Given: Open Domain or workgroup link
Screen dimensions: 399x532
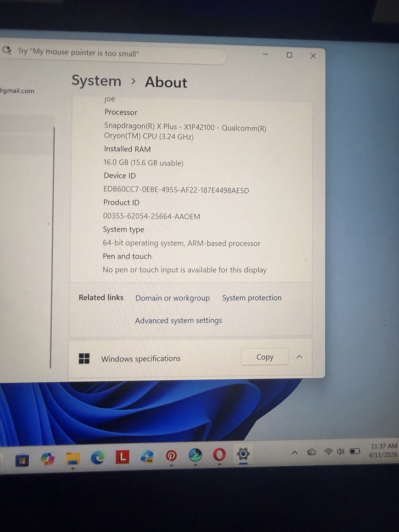Looking at the screenshot, I should pyautogui.click(x=173, y=298).
